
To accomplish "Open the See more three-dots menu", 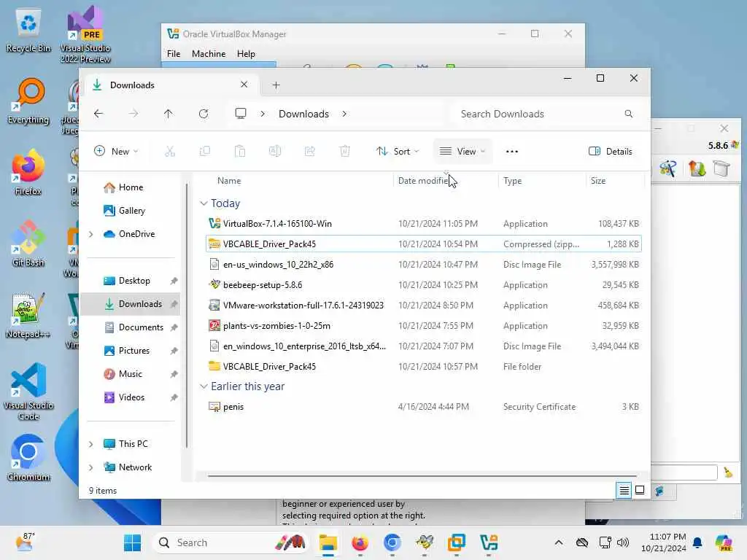I will 512,152.
